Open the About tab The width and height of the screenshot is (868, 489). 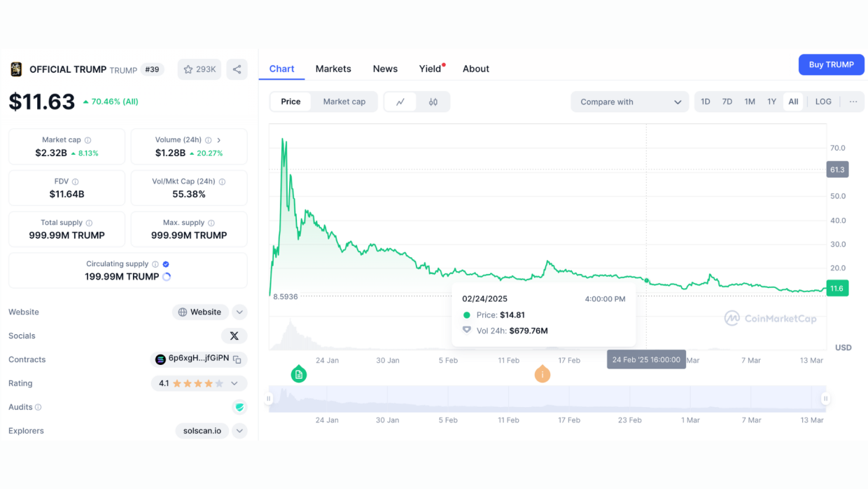click(x=476, y=69)
